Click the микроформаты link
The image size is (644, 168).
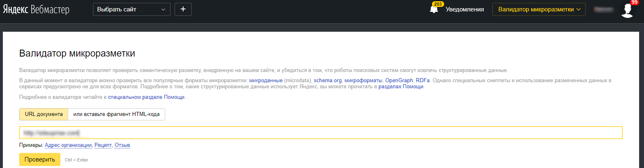click(x=363, y=81)
